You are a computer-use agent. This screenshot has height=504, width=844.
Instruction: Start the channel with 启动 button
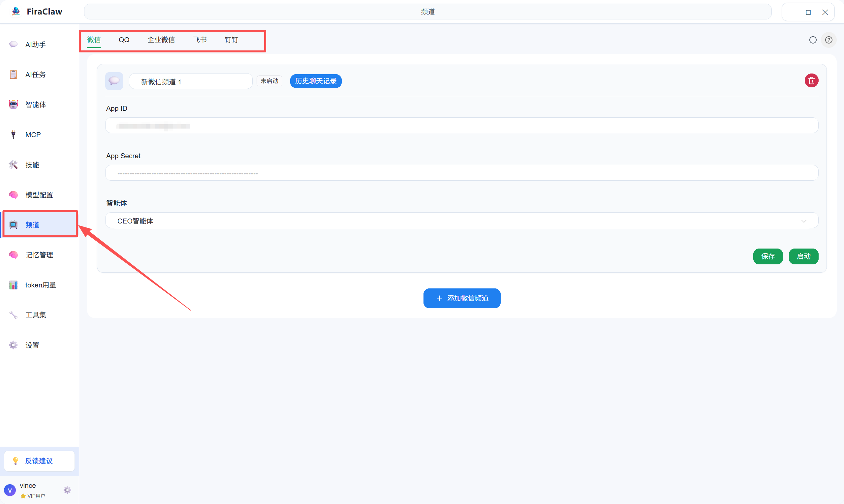pyautogui.click(x=803, y=256)
